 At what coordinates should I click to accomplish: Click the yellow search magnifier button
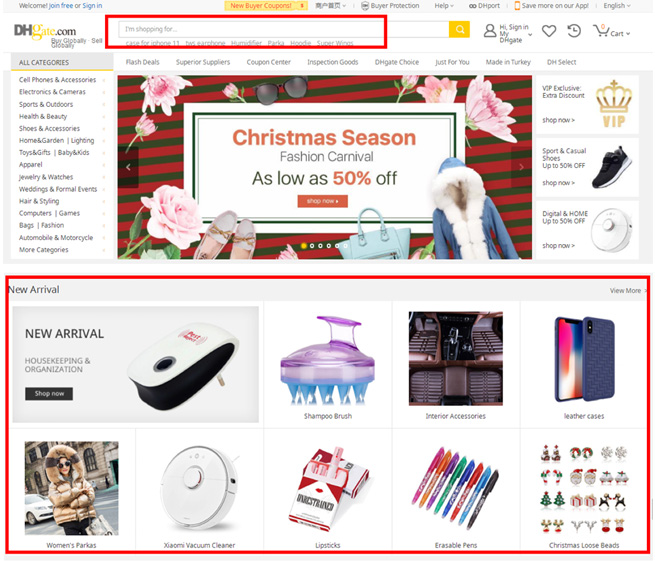click(x=459, y=29)
